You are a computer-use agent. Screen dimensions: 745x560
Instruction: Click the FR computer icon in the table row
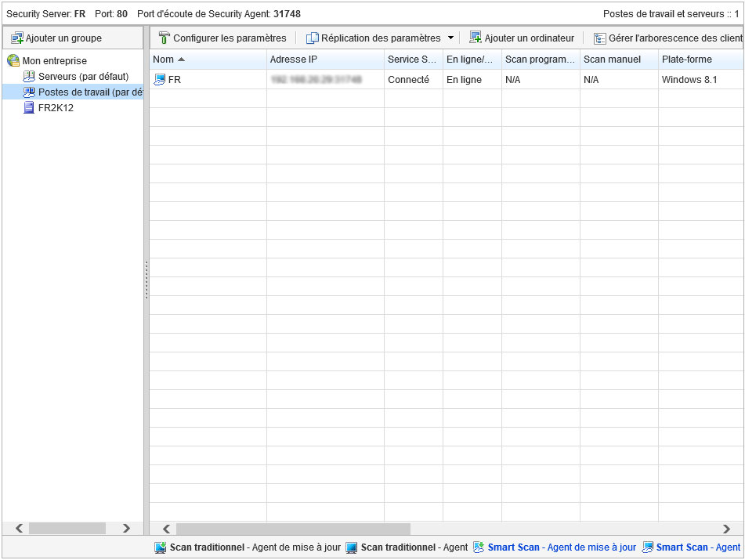pos(159,79)
